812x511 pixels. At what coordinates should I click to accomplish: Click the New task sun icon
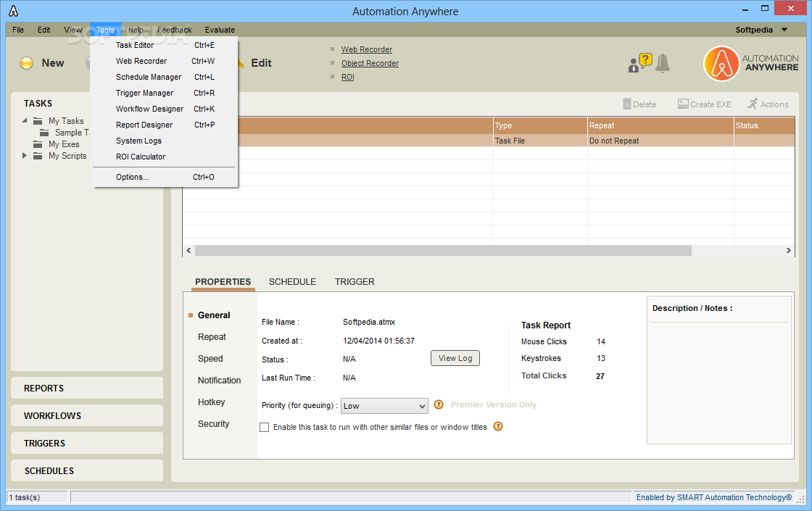click(26, 63)
